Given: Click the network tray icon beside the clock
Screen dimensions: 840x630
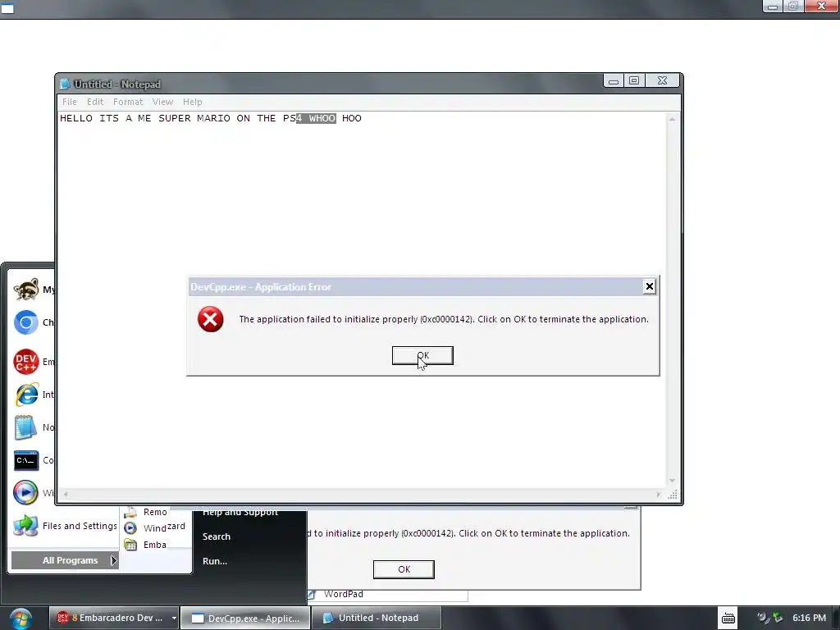Looking at the screenshot, I should pos(778,619).
